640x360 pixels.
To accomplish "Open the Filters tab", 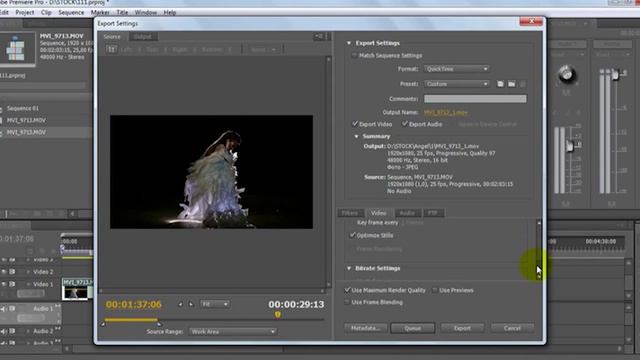I will [350, 213].
